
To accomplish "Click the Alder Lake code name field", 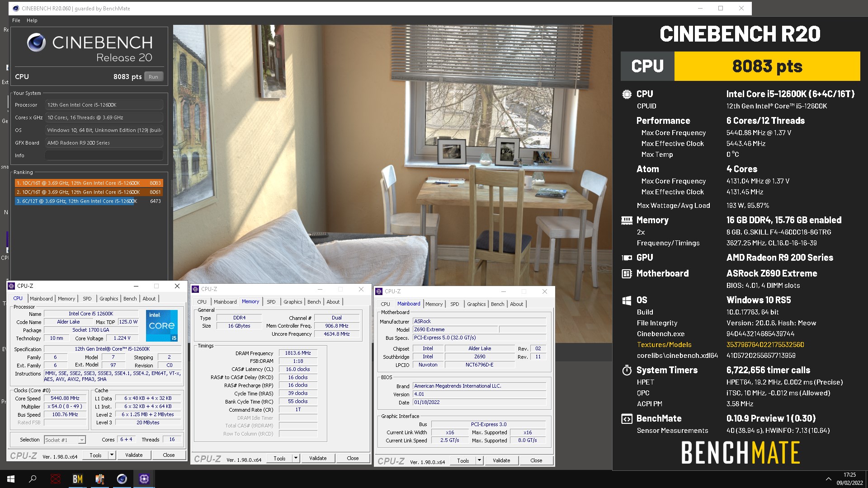I will coord(68,322).
